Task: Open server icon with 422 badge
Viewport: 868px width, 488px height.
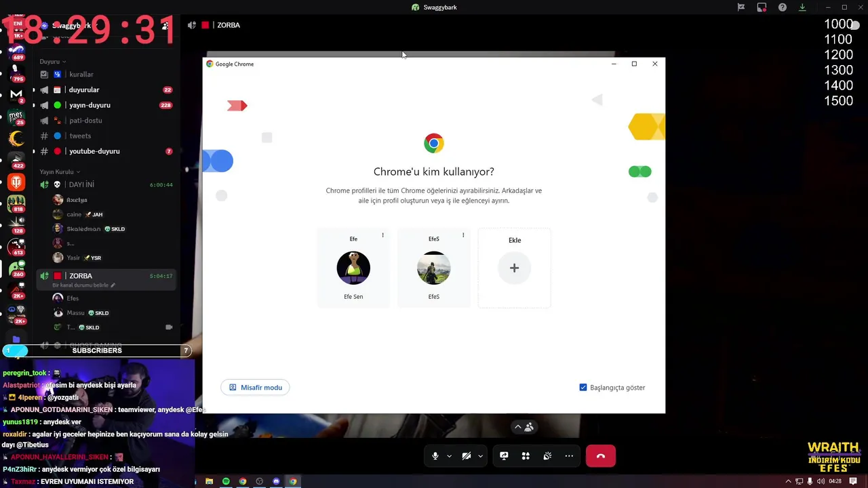Action: [16, 160]
